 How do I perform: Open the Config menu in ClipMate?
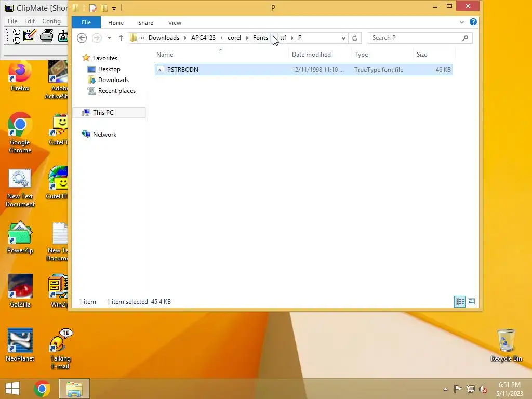tap(51, 21)
